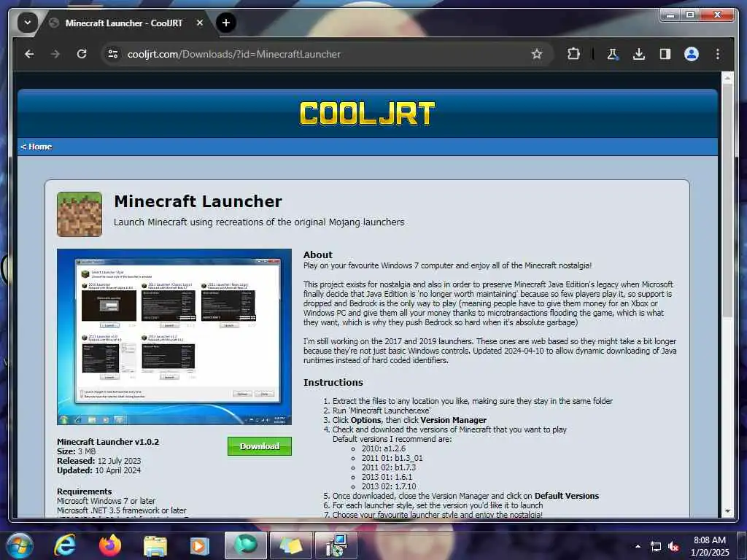The height and width of the screenshot is (560, 747).
Task: Click the Instructions heading
Action: pos(333,382)
